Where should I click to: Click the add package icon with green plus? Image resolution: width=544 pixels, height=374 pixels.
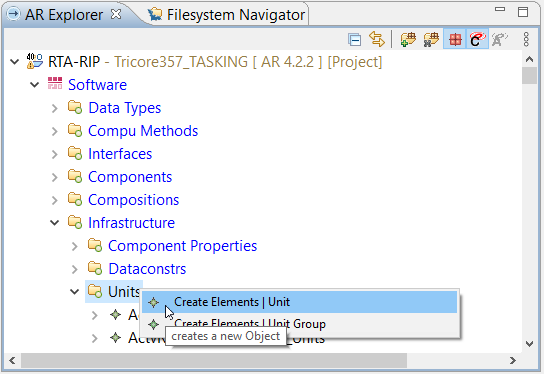point(408,39)
